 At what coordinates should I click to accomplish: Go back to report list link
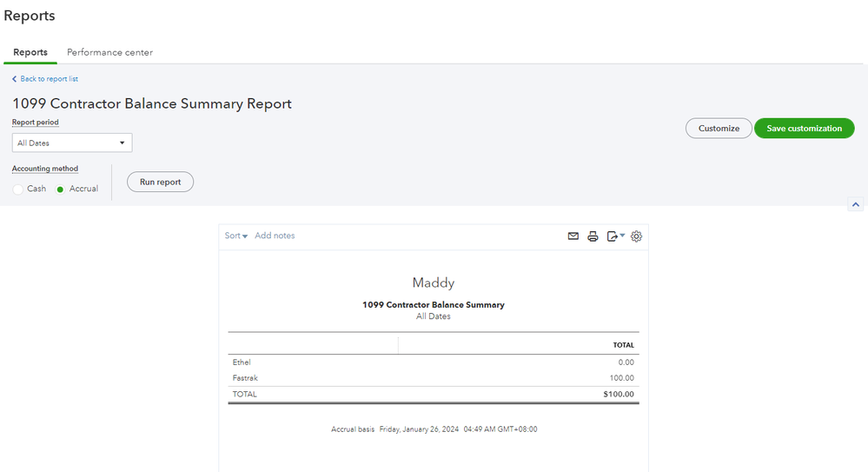pyautogui.click(x=49, y=78)
